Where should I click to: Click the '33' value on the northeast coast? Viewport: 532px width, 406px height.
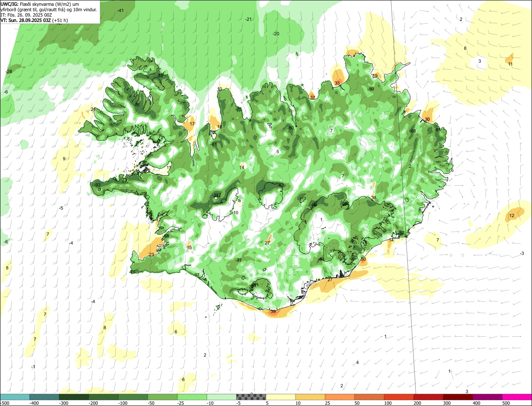coord(337,83)
